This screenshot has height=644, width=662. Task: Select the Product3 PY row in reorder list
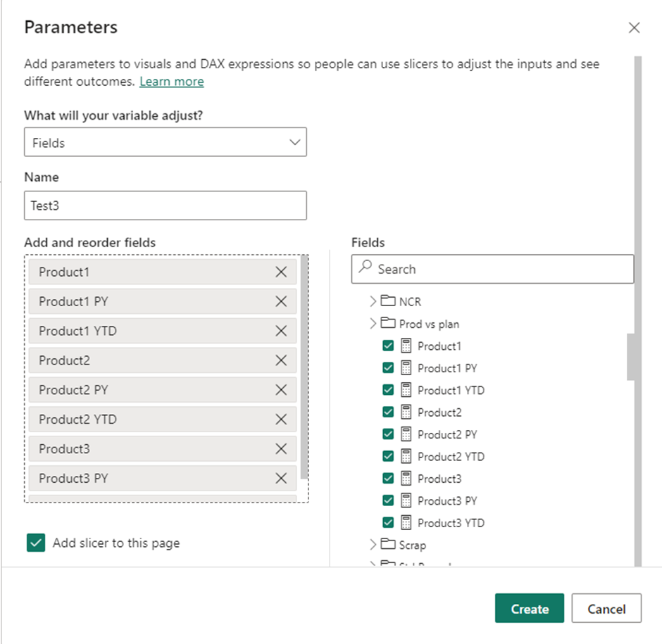pyautogui.click(x=163, y=479)
